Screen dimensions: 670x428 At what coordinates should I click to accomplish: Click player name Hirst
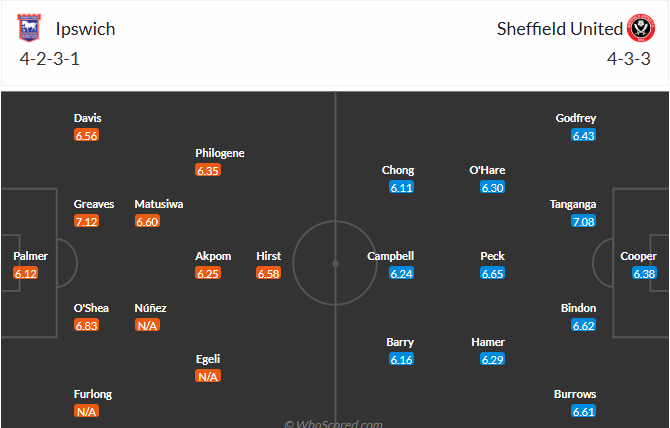tap(268, 256)
